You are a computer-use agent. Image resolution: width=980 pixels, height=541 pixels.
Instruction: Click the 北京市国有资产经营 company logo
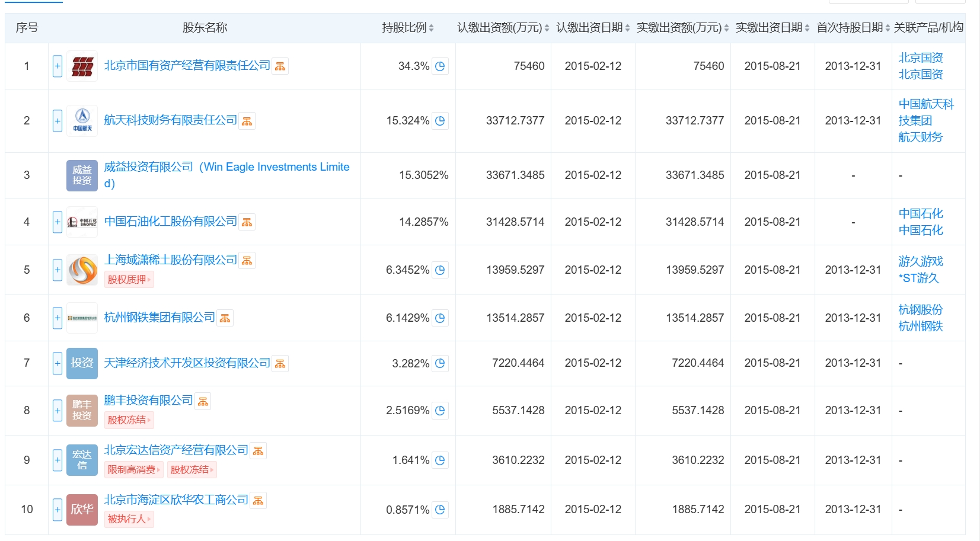pyautogui.click(x=82, y=66)
